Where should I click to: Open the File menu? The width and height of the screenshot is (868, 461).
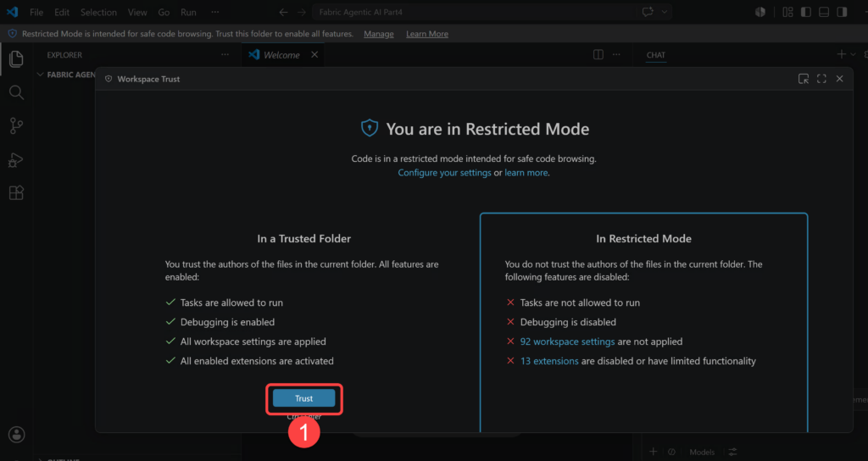pos(36,12)
